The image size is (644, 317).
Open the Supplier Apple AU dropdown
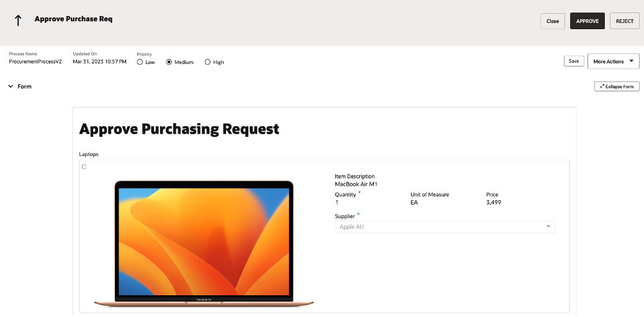click(445, 227)
